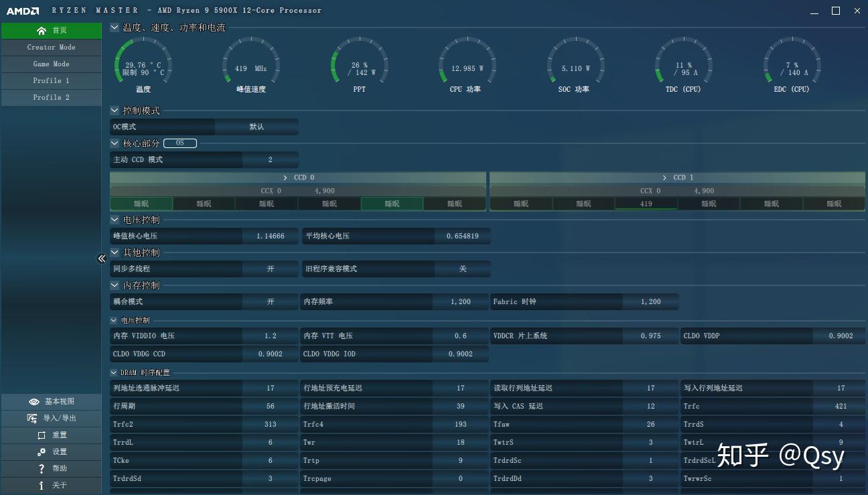Select the Creator Mode profile
The height and width of the screenshot is (495, 868).
coord(51,48)
